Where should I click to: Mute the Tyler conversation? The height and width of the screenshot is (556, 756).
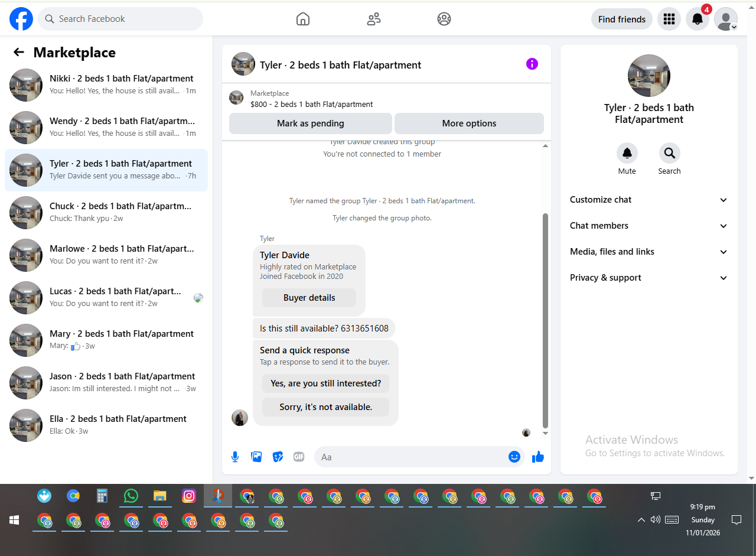coord(627,154)
